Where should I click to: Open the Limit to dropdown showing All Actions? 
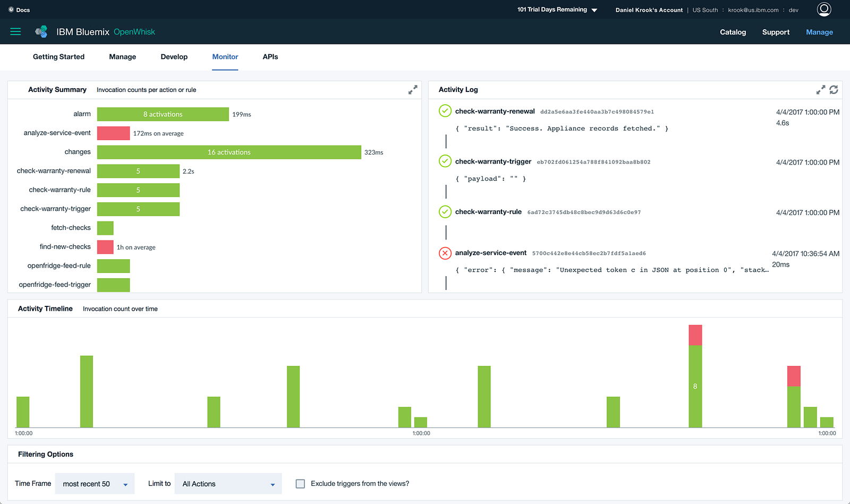pos(228,484)
